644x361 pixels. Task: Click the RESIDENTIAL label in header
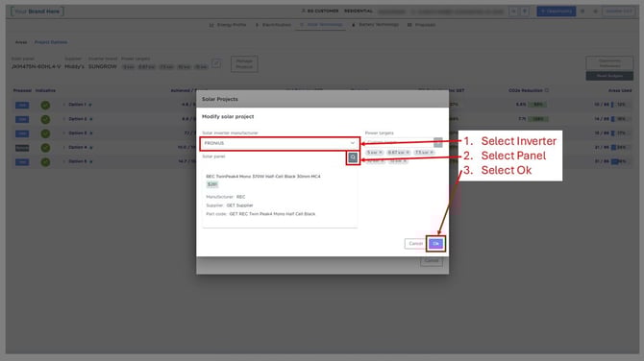[x=359, y=12]
